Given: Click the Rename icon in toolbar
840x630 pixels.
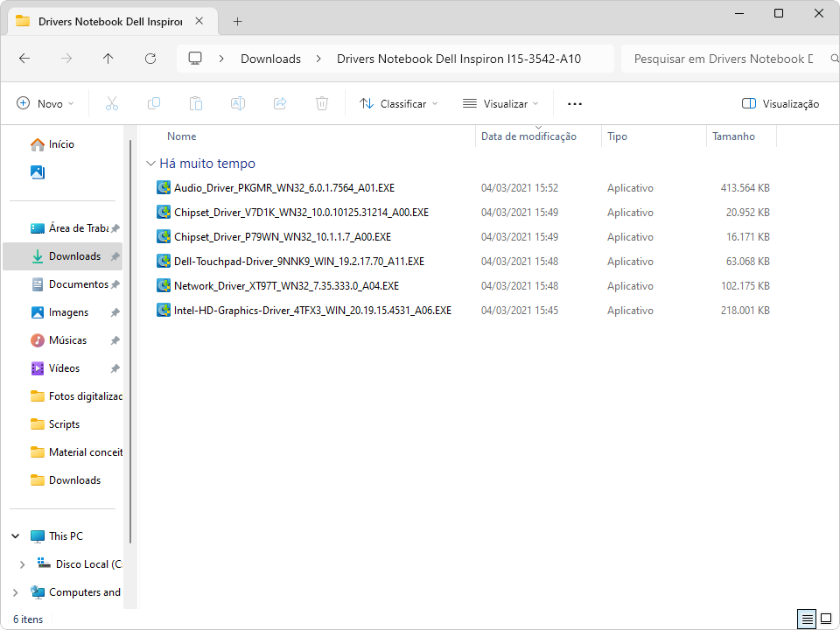Looking at the screenshot, I should click(238, 103).
